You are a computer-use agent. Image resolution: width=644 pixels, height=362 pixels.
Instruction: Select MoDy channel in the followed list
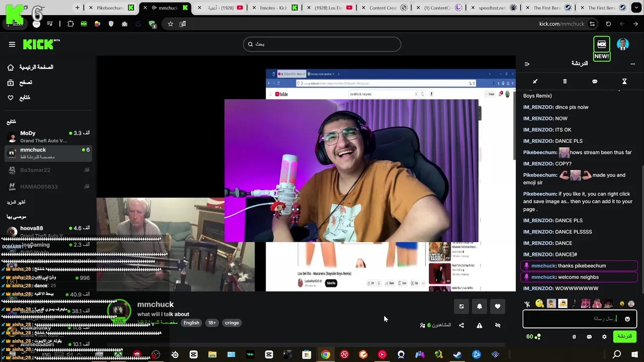click(48, 137)
